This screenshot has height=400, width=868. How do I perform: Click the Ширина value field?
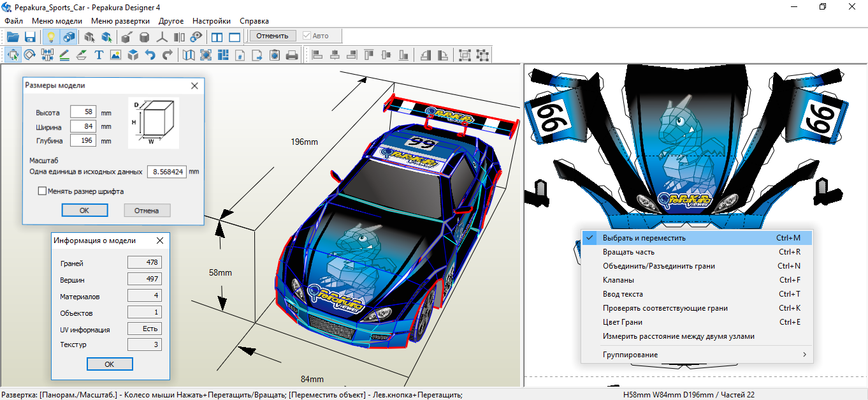coord(83,126)
